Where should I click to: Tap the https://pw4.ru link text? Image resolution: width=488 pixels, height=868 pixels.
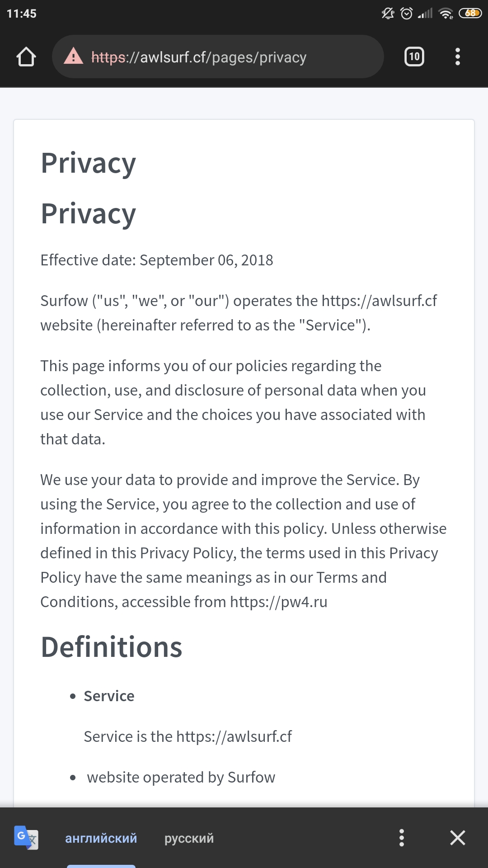tap(278, 602)
